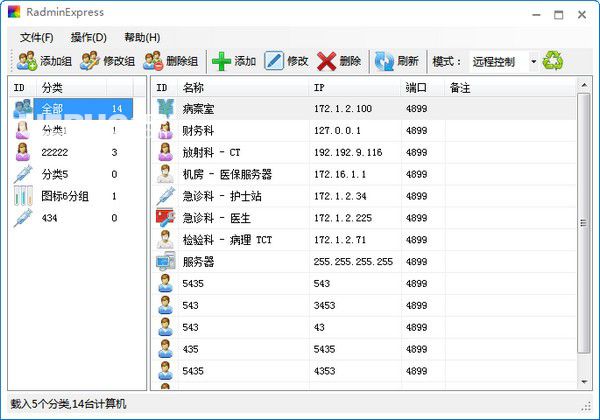
Task: Click the port 4899 of 服务器 row
Action: tap(417, 262)
